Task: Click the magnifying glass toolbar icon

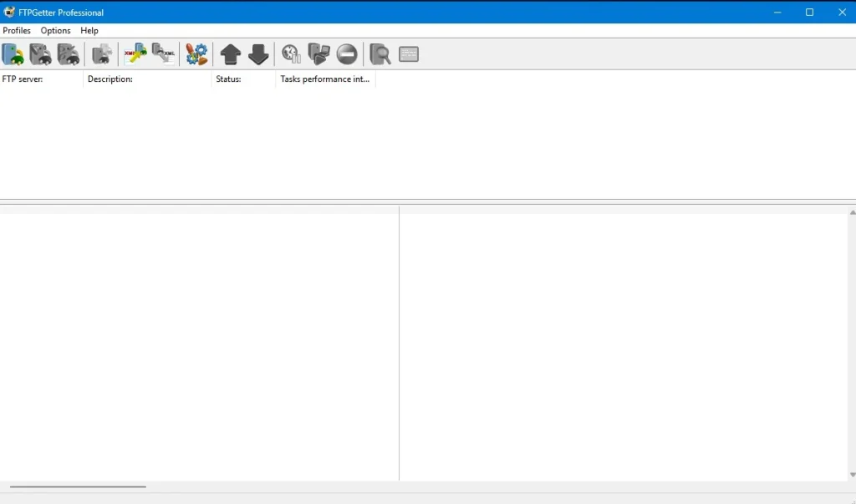Action: [380, 54]
